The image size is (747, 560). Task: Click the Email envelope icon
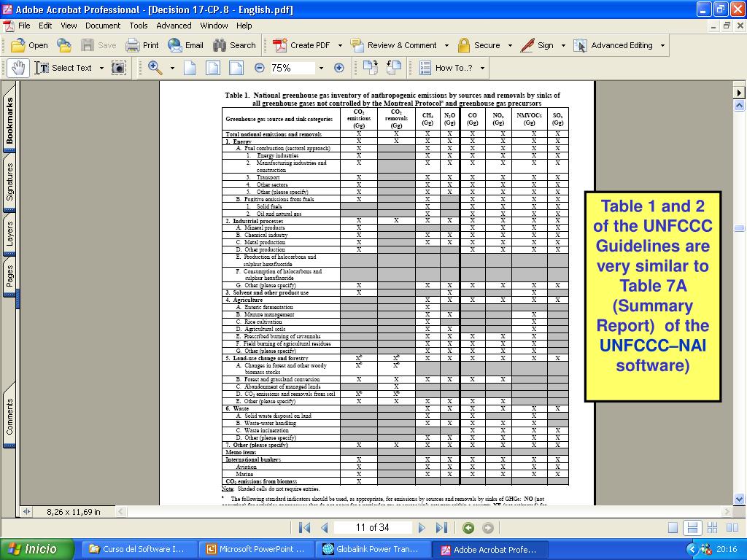175,45
